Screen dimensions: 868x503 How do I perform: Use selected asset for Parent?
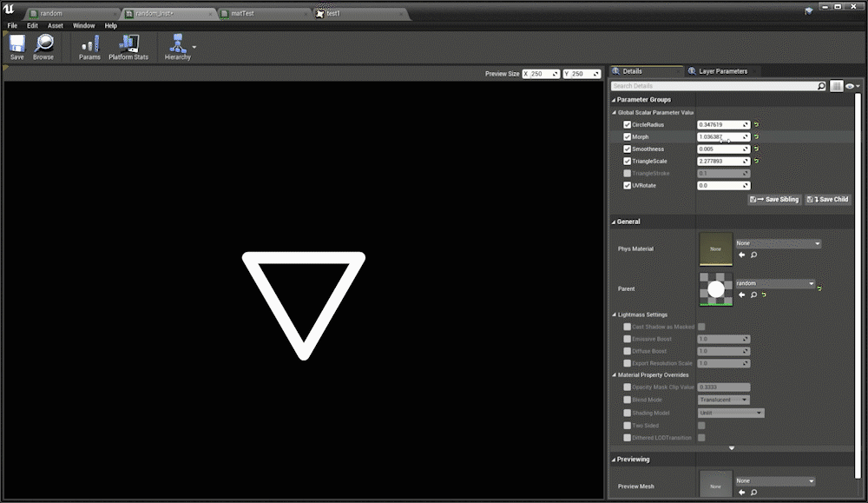(x=742, y=295)
